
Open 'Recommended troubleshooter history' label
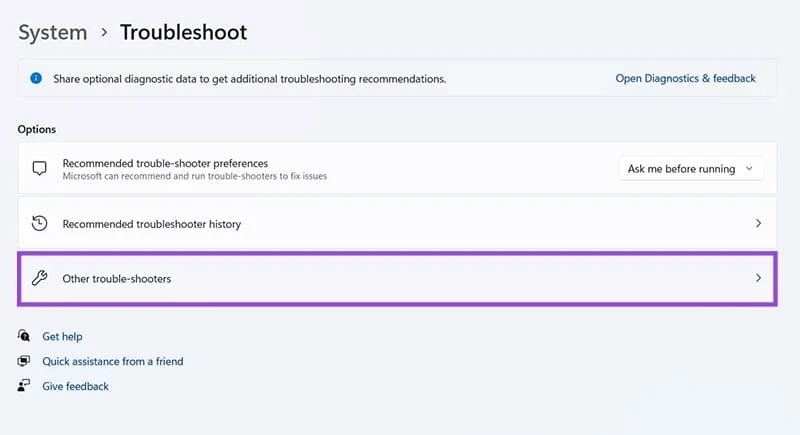(x=151, y=224)
